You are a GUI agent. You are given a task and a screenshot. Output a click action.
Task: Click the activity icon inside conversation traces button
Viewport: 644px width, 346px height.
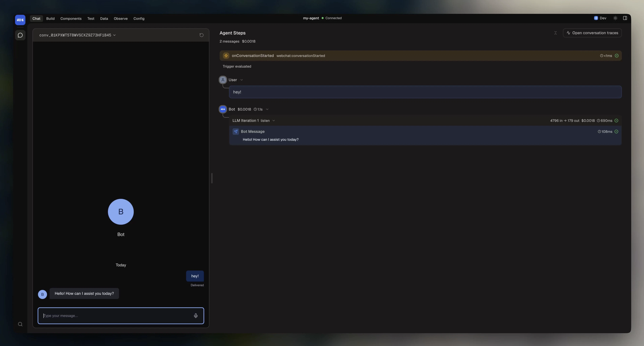tap(568, 33)
